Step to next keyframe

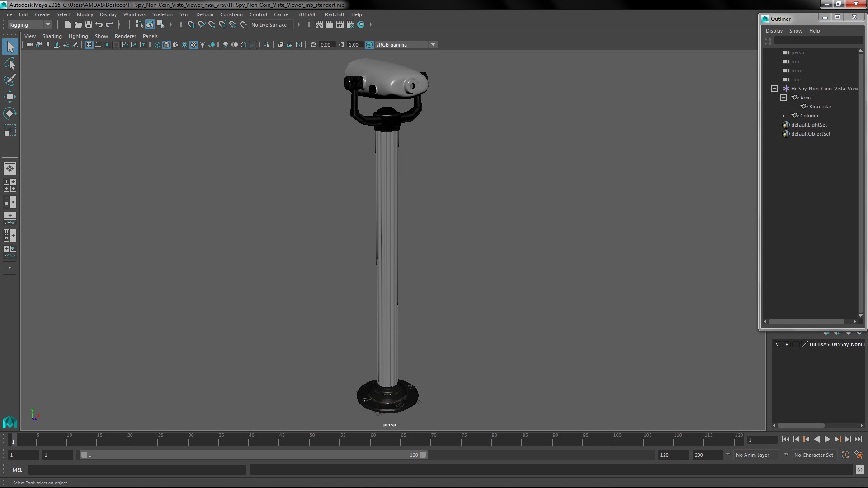point(837,439)
